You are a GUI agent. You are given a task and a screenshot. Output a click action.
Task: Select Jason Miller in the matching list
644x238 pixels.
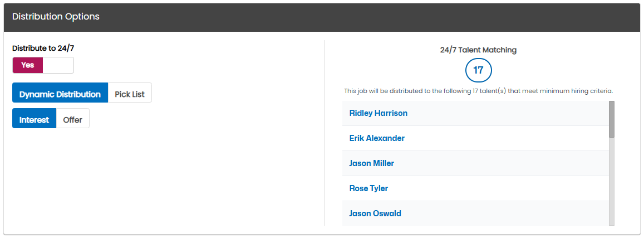(x=371, y=163)
